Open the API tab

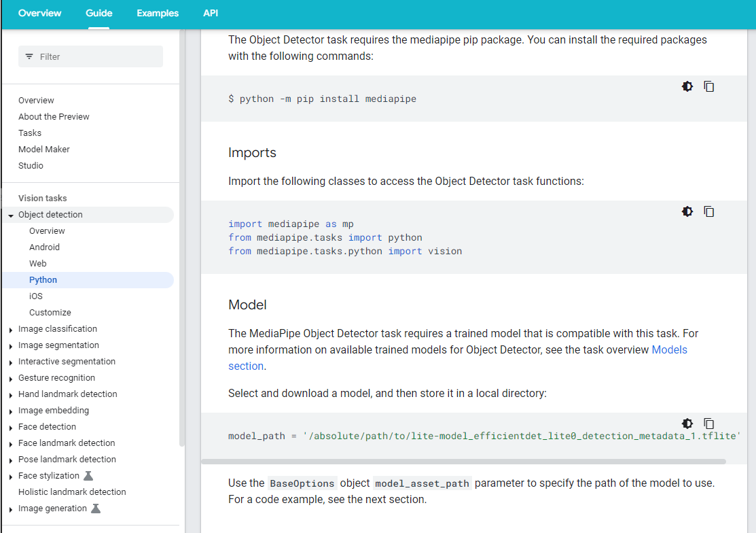point(211,14)
